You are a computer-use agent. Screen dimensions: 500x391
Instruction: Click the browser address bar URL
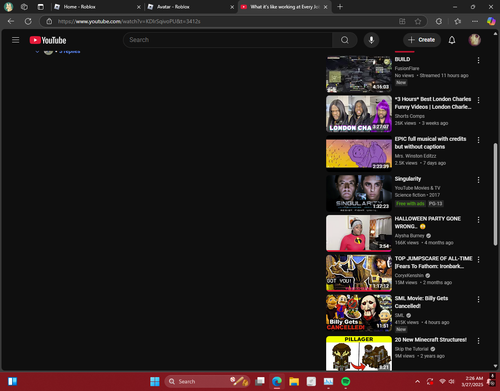[129, 21]
